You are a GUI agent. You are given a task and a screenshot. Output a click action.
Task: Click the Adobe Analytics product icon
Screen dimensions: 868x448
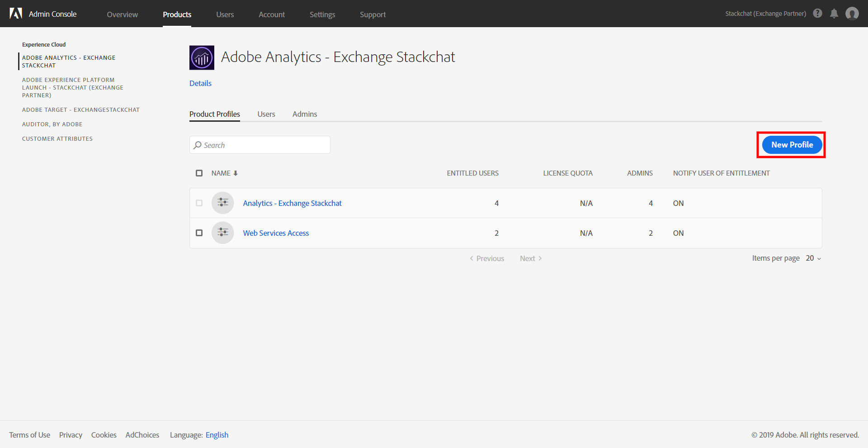point(202,57)
